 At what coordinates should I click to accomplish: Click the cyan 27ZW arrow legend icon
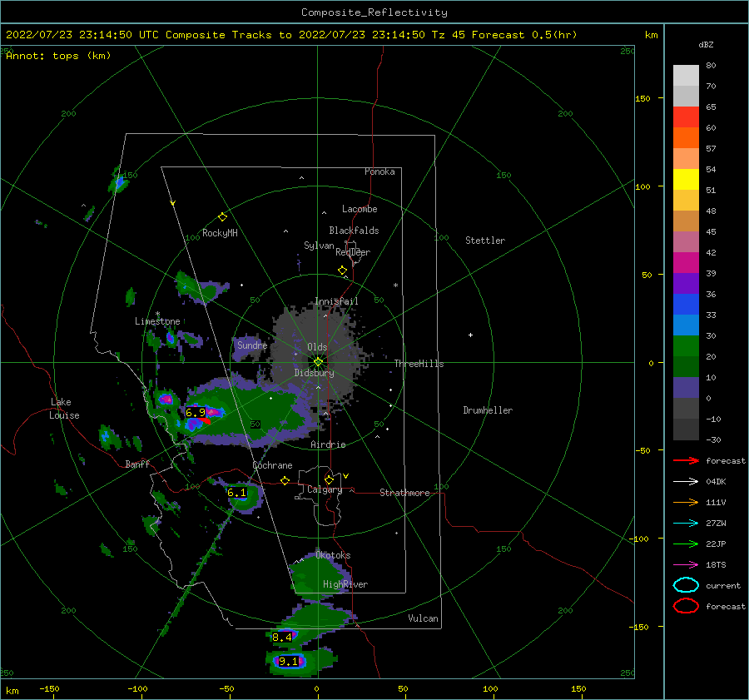coord(686,524)
